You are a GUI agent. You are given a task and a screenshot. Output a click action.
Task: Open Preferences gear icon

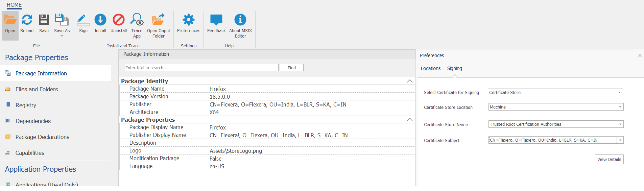tap(189, 20)
